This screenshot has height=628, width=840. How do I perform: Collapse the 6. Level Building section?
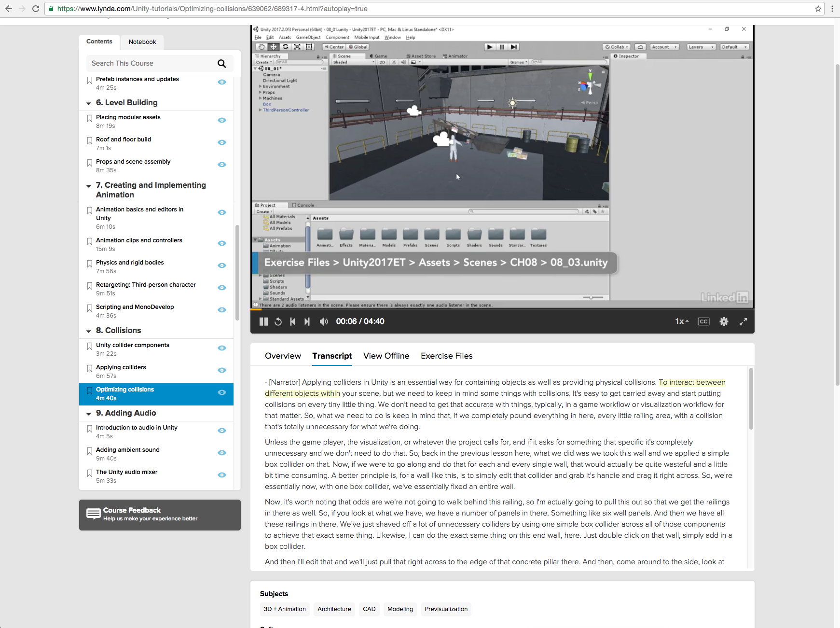89,103
